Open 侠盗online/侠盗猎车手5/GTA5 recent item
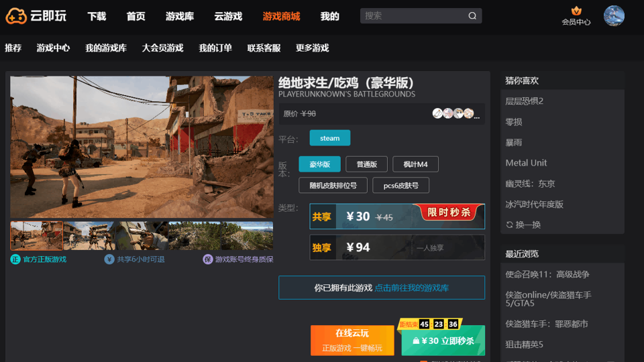Image resolution: width=644 pixels, height=362 pixels. [548, 299]
